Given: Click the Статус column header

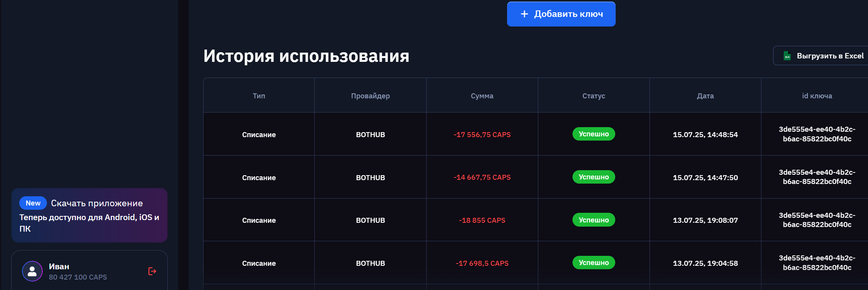Looking at the screenshot, I should [x=593, y=96].
